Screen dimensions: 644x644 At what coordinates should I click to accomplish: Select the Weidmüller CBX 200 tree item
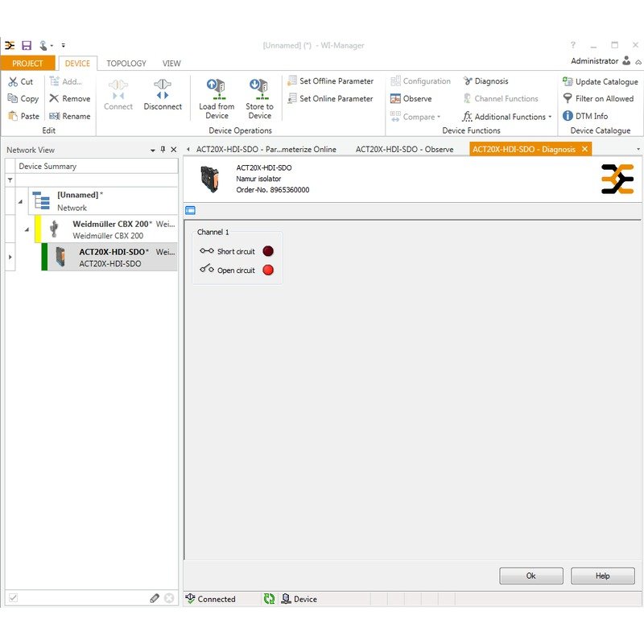point(107,229)
